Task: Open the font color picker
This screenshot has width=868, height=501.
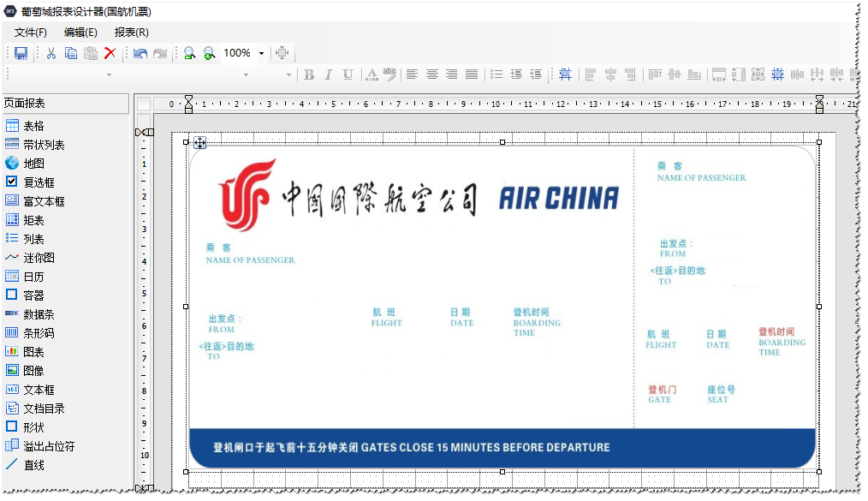Action: 372,75
